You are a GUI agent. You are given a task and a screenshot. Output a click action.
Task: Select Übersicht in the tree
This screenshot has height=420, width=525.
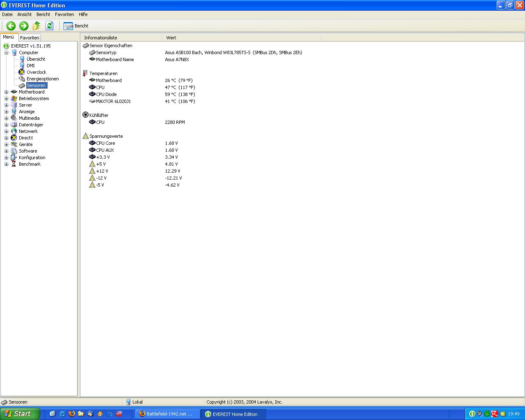tap(36, 59)
